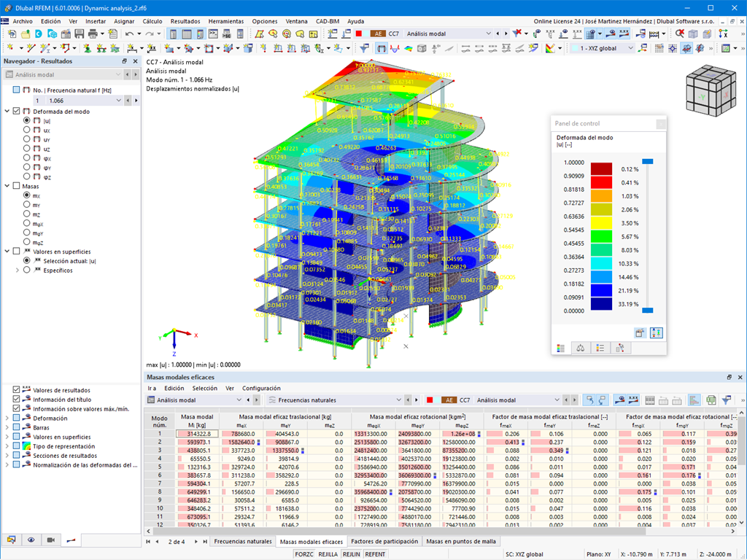Close the Panel de control

(661, 124)
